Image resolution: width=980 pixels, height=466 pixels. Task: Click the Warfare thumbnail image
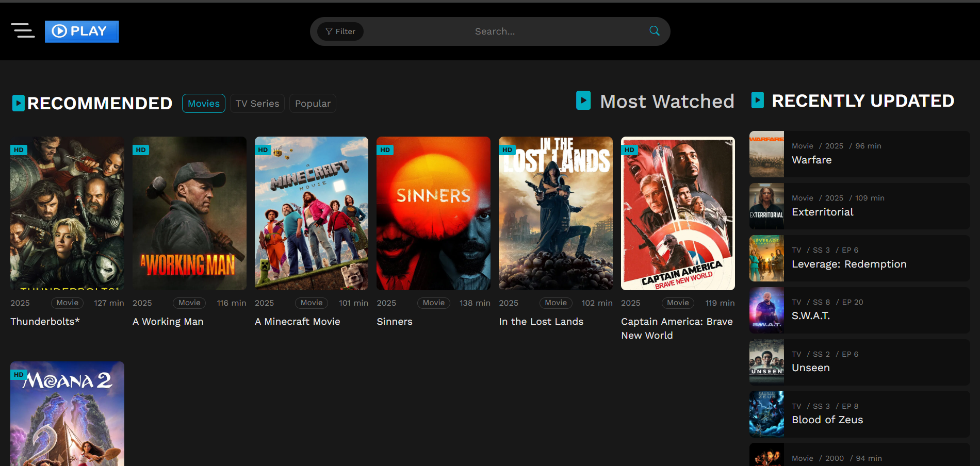click(766, 154)
